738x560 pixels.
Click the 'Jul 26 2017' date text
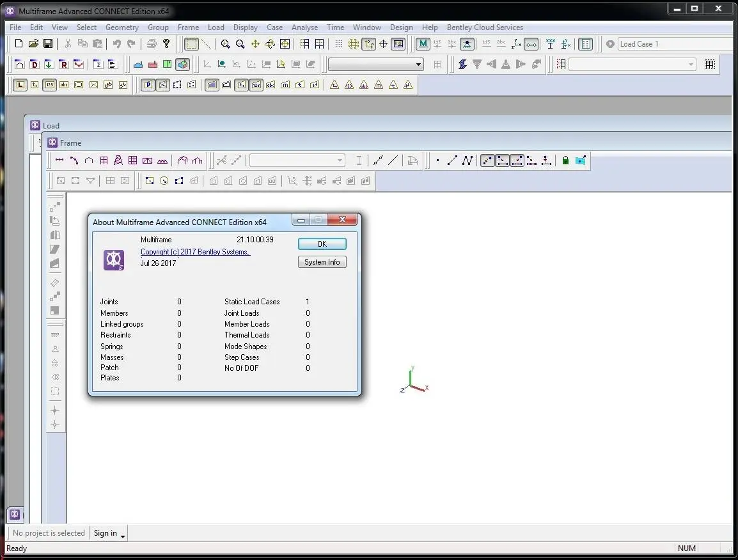pyautogui.click(x=158, y=263)
